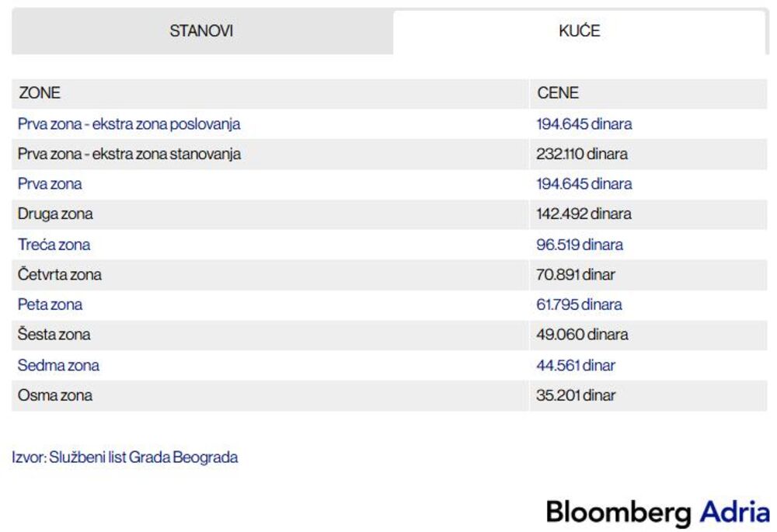Select the Četvrta zona row
Viewport: 777px width, 532px height.
[x=60, y=275]
